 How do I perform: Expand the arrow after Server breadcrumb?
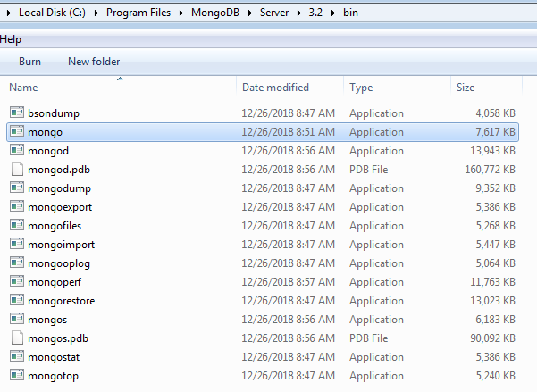(299, 13)
